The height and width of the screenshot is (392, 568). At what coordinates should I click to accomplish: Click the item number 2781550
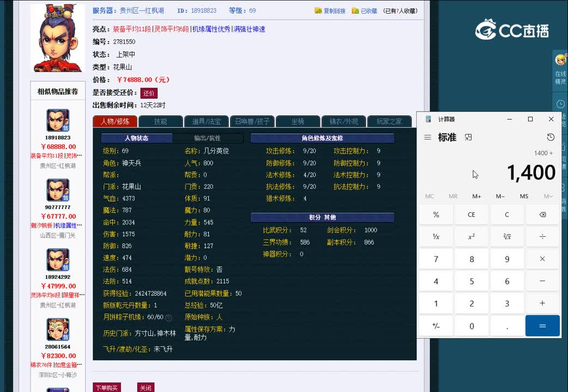tap(124, 41)
